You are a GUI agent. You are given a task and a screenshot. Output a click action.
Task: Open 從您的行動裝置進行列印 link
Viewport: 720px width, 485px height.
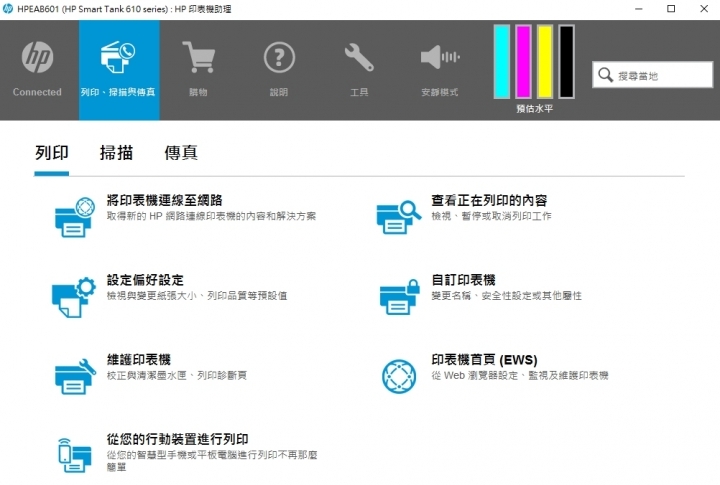[177, 439]
